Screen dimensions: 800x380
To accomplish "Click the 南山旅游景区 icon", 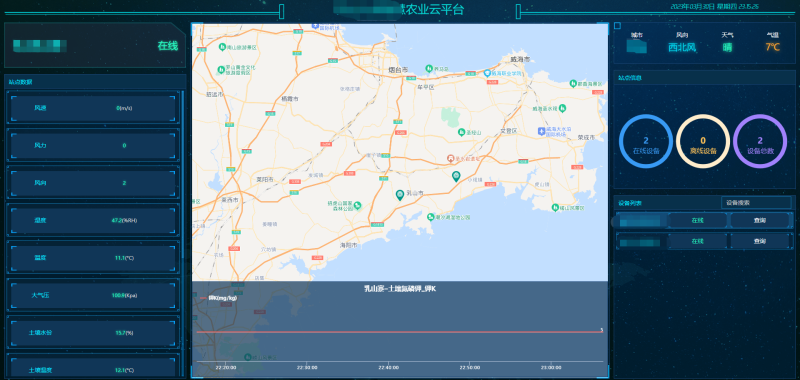I will [x=222, y=47].
